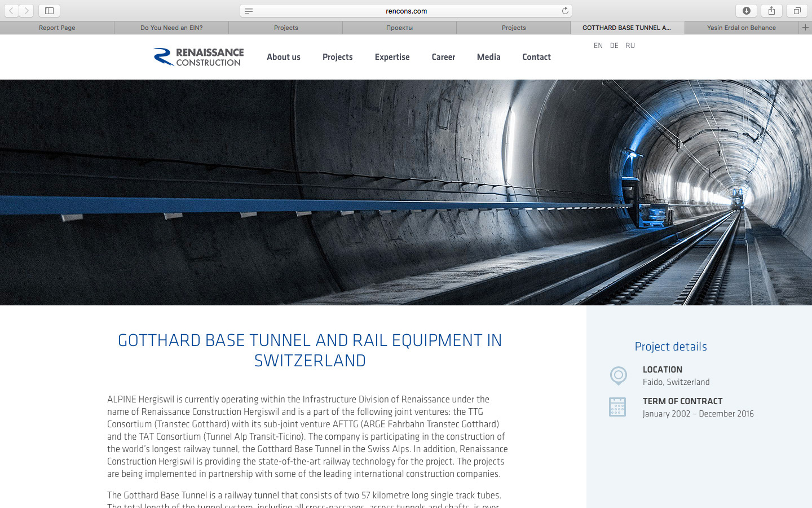The height and width of the screenshot is (508, 812).
Task: Switch site language to RU
Action: [x=630, y=46]
